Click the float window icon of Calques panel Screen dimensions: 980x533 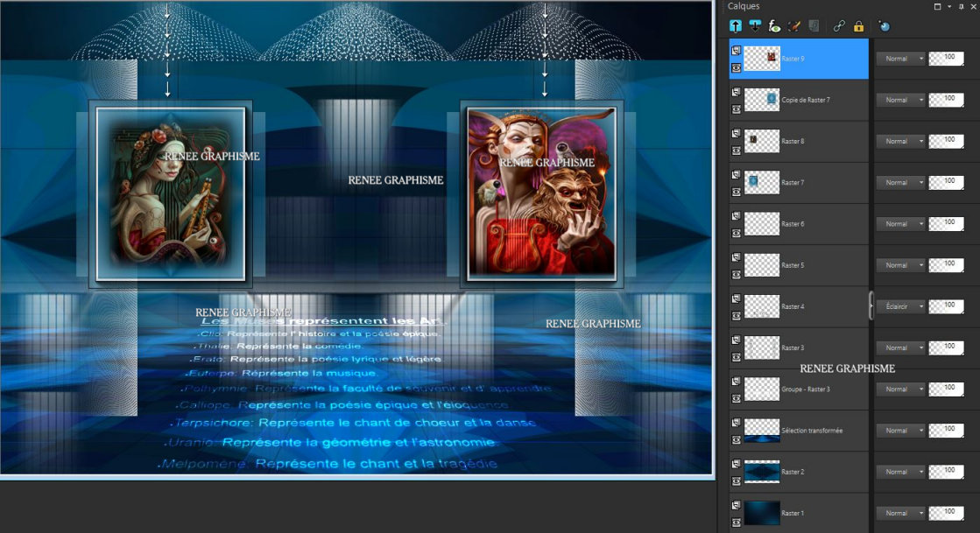937,6
